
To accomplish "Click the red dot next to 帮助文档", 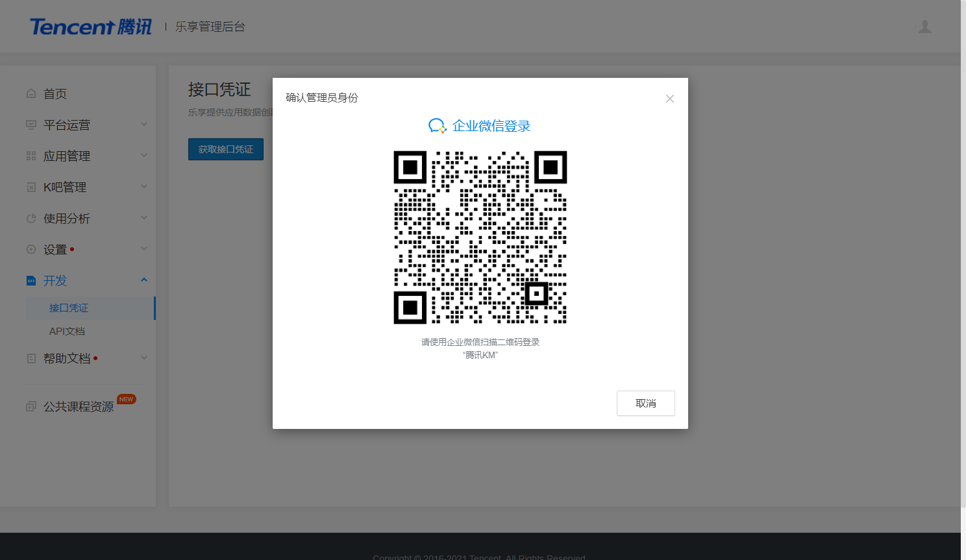I will pos(95,358).
